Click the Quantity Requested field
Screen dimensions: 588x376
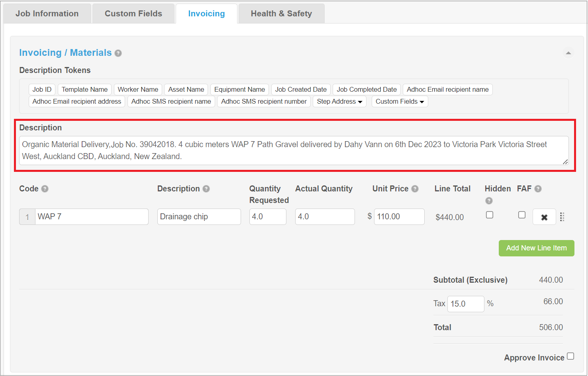(268, 217)
